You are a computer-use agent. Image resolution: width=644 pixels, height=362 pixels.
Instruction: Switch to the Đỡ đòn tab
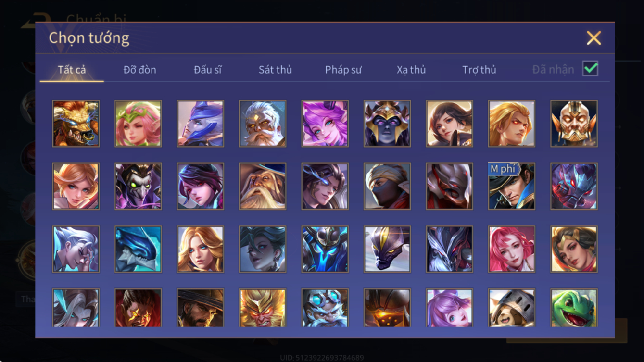pos(140,70)
